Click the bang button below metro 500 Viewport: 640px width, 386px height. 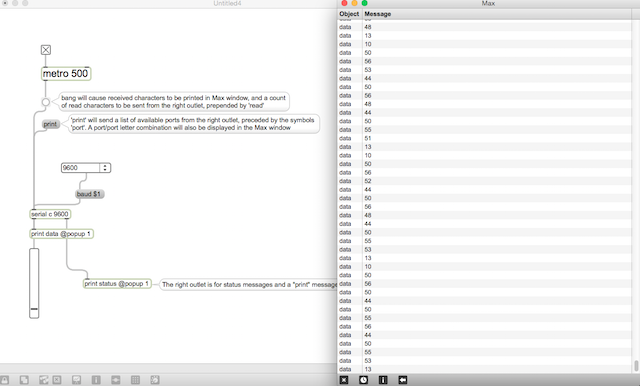pyautogui.click(x=46, y=102)
